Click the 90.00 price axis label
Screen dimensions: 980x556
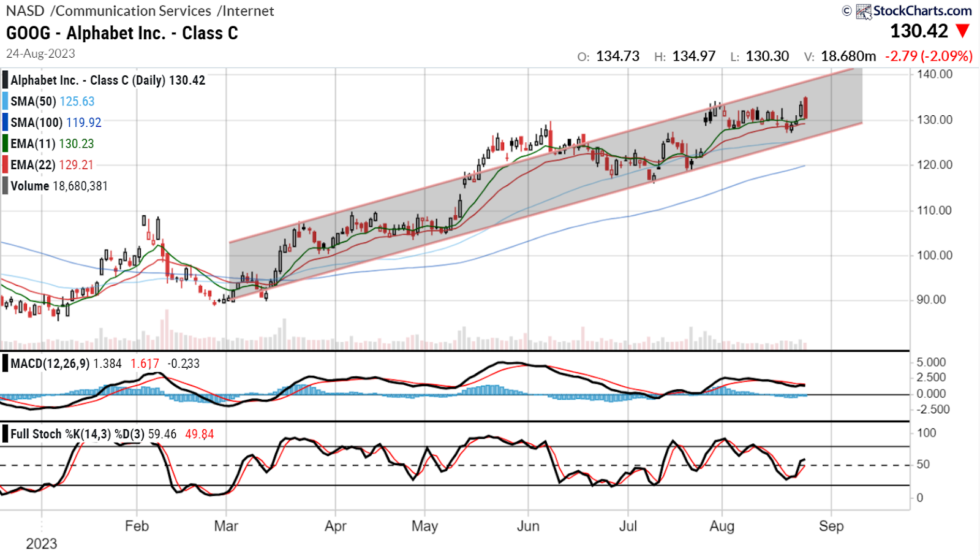tap(931, 300)
